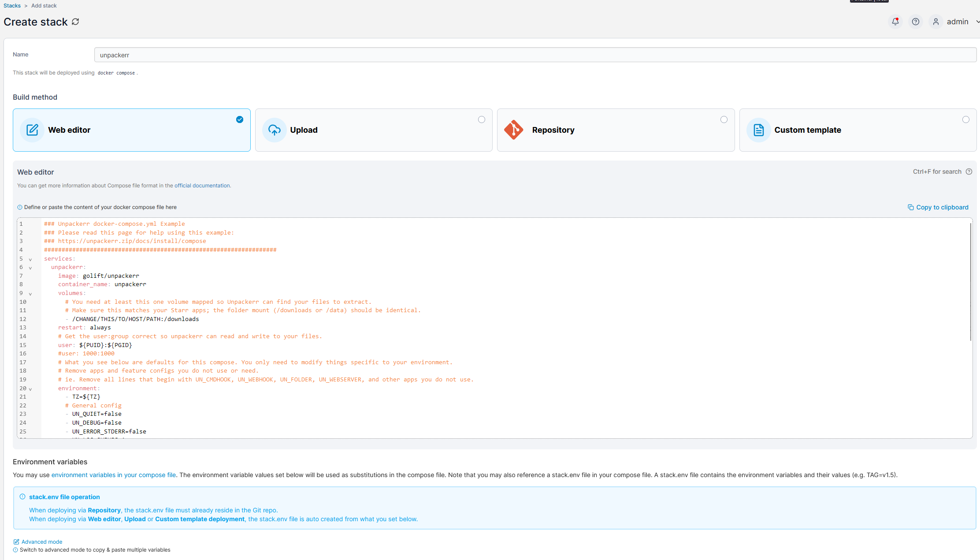Click the admin user avatar icon
The width and height of the screenshot is (980, 560).
pos(935,22)
